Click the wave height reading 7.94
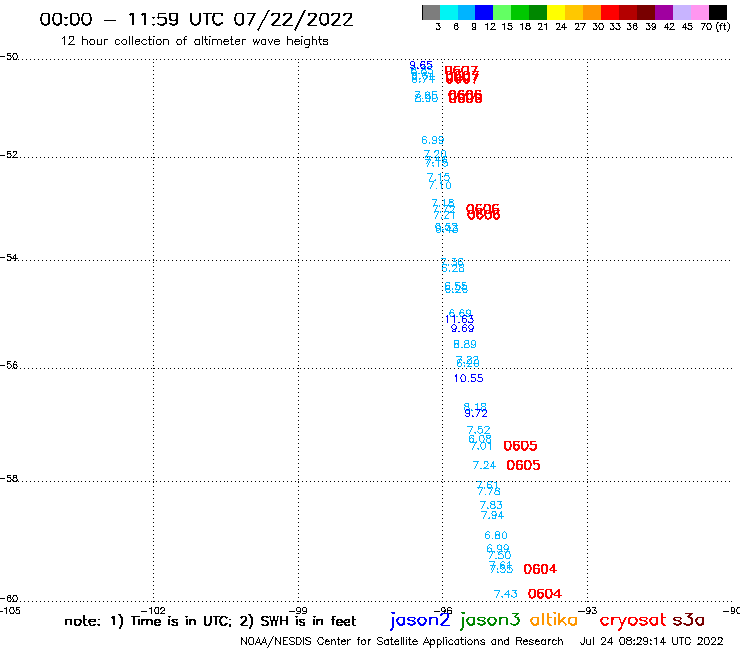This screenshot has width=740, height=650. [492, 515]
